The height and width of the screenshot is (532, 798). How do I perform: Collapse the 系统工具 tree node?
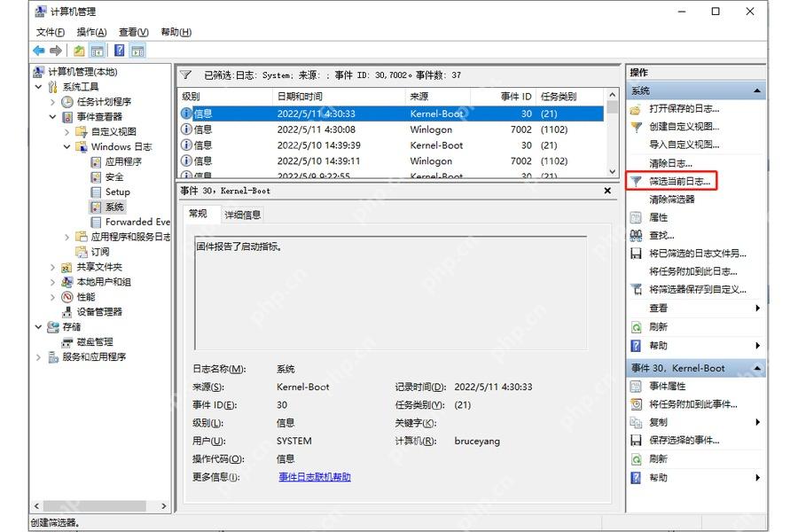coord(39,87)
